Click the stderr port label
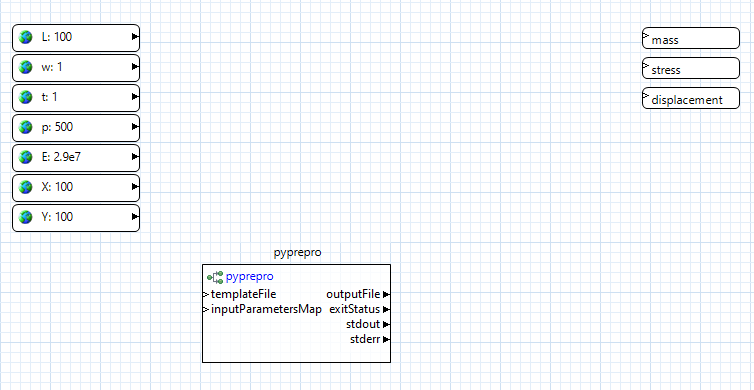Screen dimensions: 754x390 365,340
